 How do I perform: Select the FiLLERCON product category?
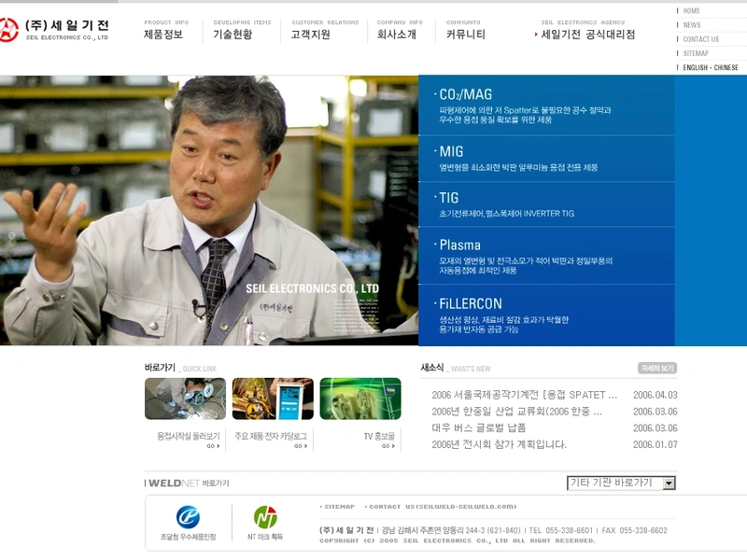pyautogui.click(x=546, y=315)
